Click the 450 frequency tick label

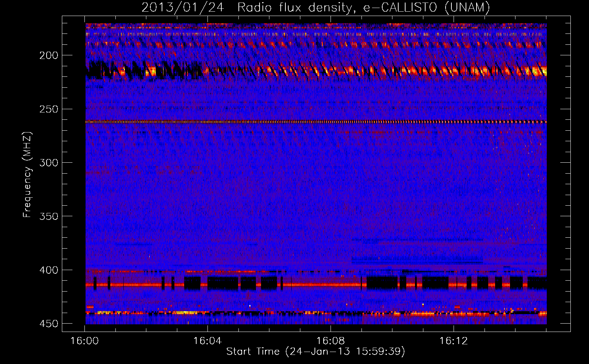tap(49, 324)
